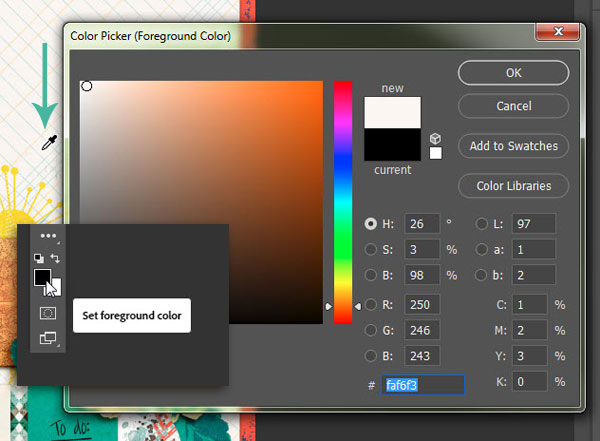Click the orange saturation-brightness color field
This screenshot has height=441, width=600.
tap(201, 202)
